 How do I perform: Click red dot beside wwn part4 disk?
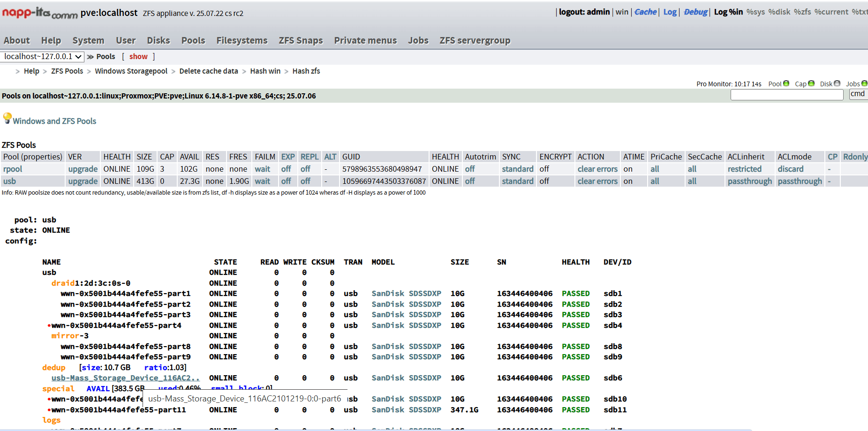pyautogui.click(x=49, y=325)
